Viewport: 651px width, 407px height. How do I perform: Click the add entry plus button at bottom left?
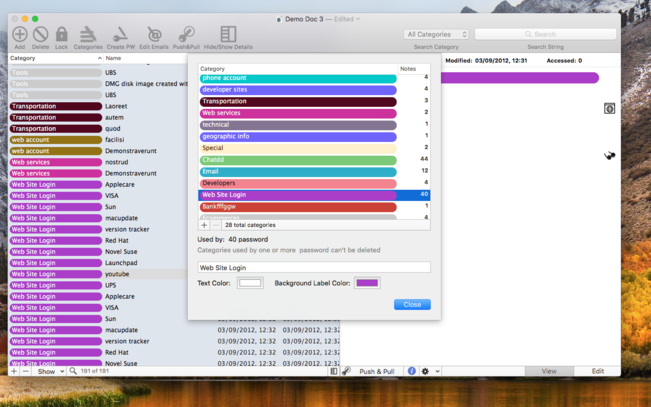pyautogui.click(x=14, y=371)
